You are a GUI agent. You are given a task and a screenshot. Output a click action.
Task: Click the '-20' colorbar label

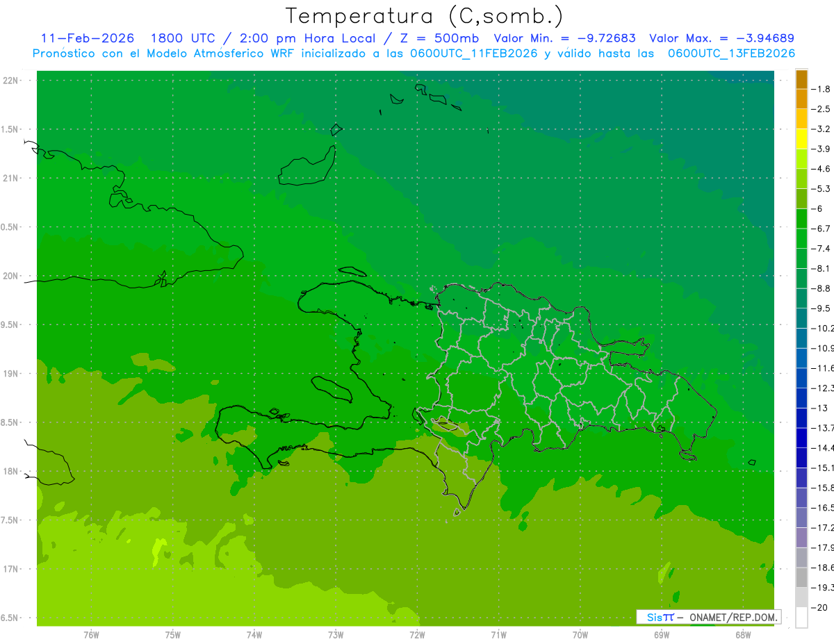(x=819, y=607)
